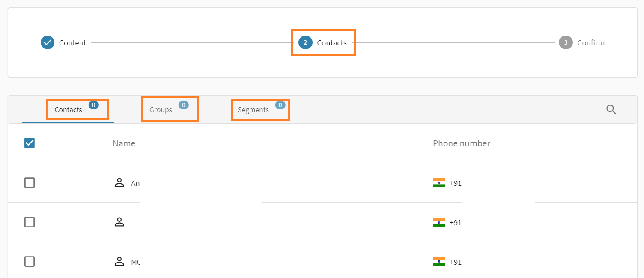Image resolution: width=644 pixels, height=278 pixels.
Task: Click the step 3 Confirm circle
Action: pyautogui.click(x=566, y=43)
